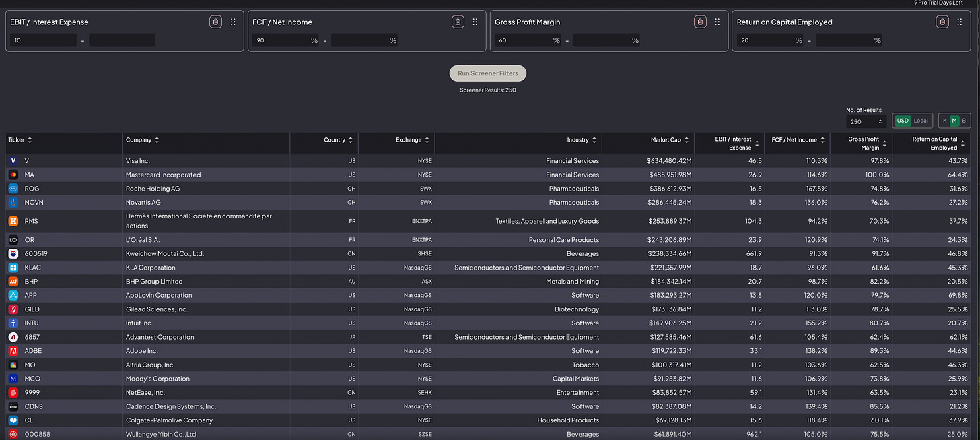
Task: Switch currency display to Local
Action: (x=921, y=121)
